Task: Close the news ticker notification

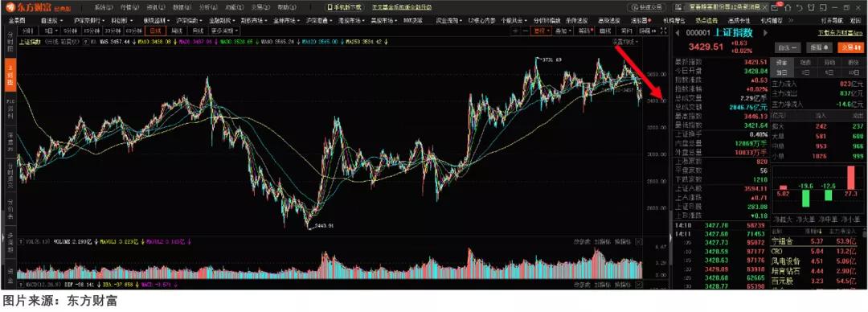Action: click(764, 8)
